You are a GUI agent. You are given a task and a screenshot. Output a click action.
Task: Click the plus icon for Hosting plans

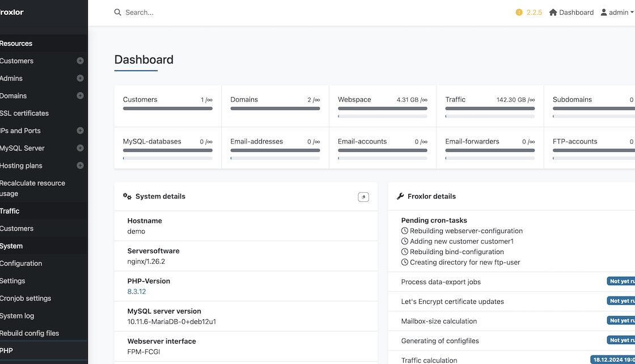pos(80,166)
